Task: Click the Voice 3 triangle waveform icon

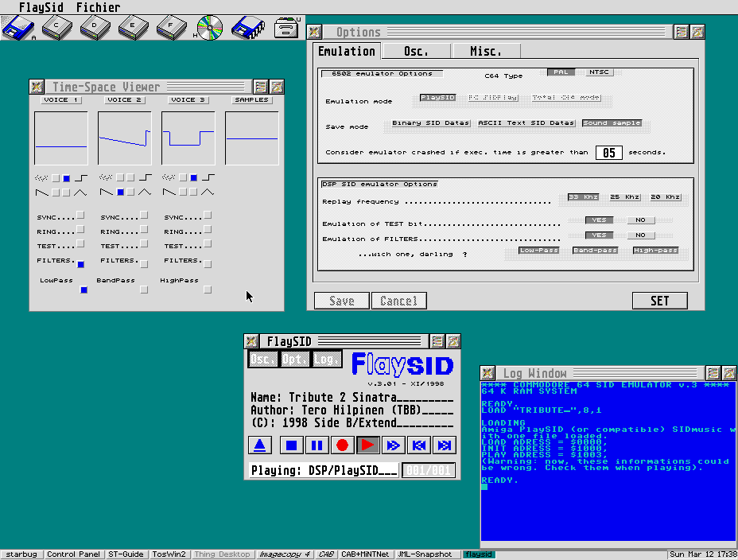Action: point(208,192)
